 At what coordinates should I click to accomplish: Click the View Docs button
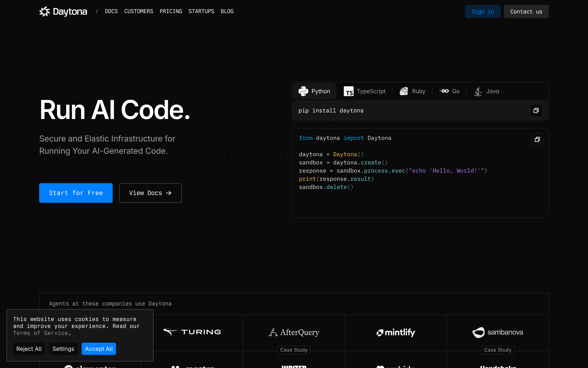(150, 193)
